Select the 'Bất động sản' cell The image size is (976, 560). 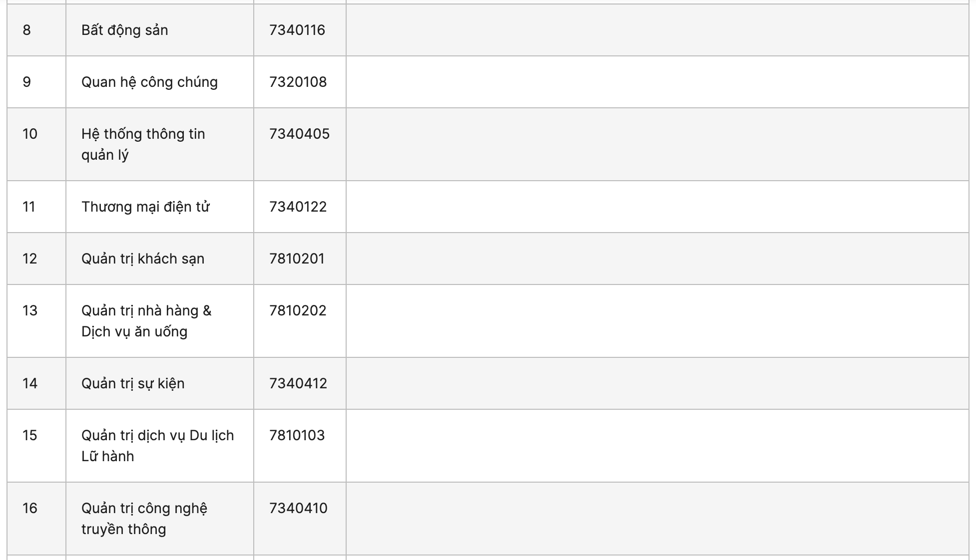click(160, 30)
